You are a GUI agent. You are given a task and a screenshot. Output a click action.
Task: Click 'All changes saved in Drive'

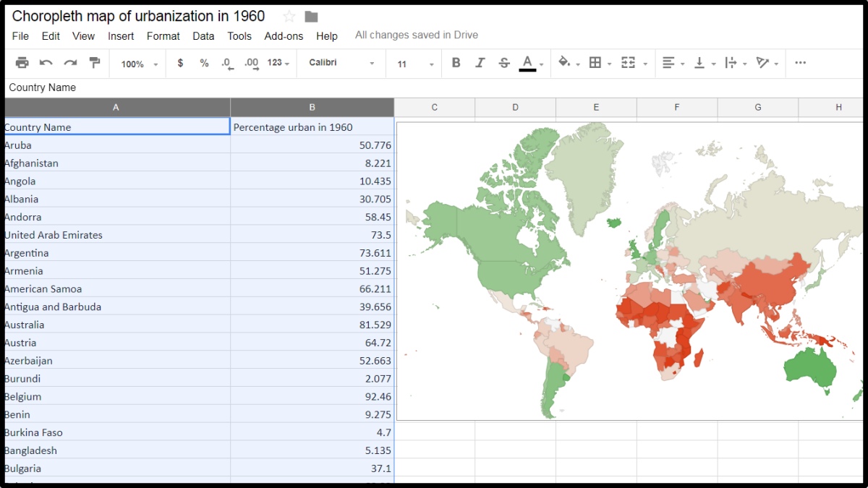pyautogui.click(x=416, y=35)
